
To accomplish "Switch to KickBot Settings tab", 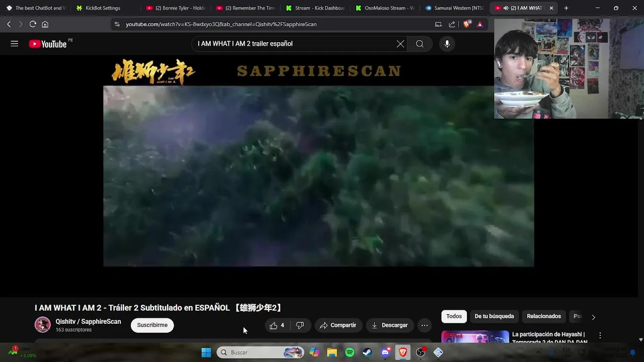I will [105, 8].
